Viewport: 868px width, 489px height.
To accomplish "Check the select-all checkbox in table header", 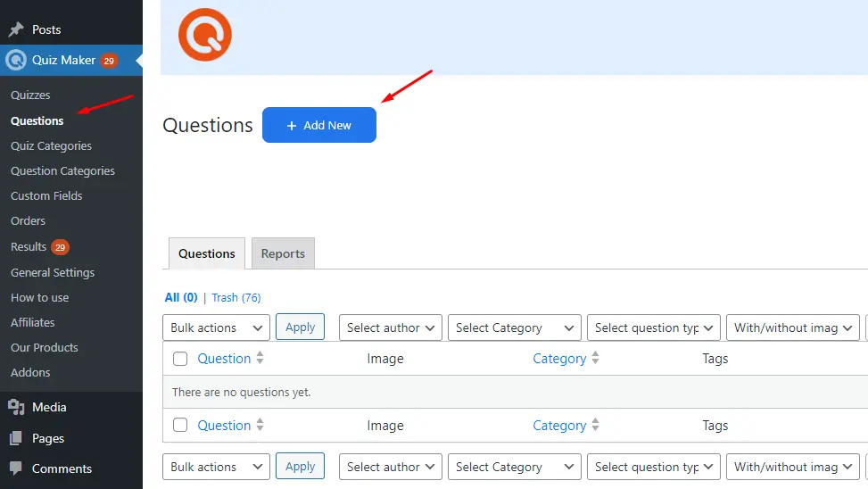I will (180, 359).
